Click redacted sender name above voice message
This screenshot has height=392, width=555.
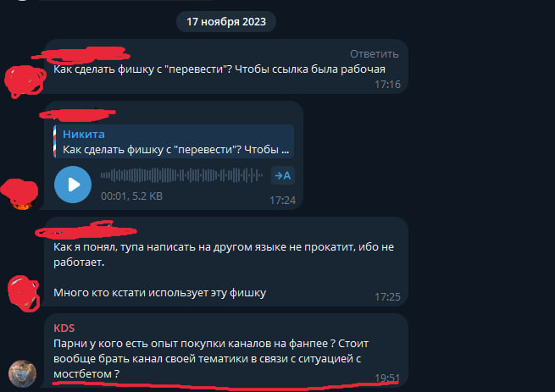click(x=77, y=114)
